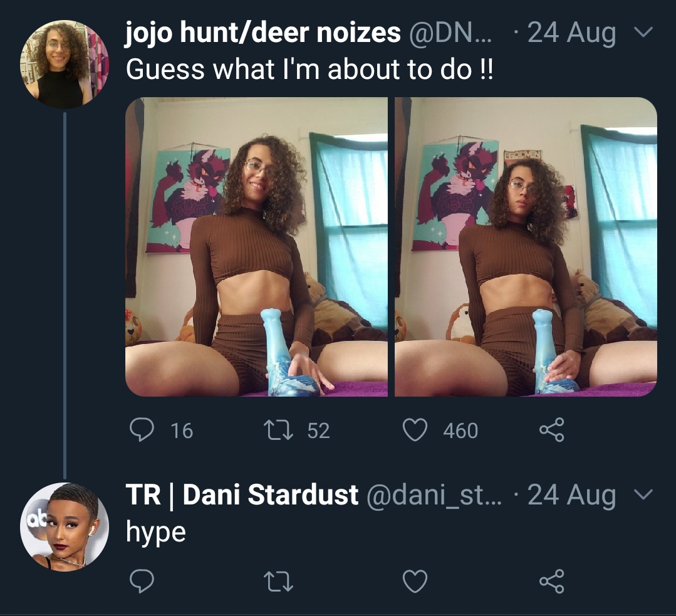Open the @dani_st... handle
Screen dimensions: 676x616
(434, 495)
